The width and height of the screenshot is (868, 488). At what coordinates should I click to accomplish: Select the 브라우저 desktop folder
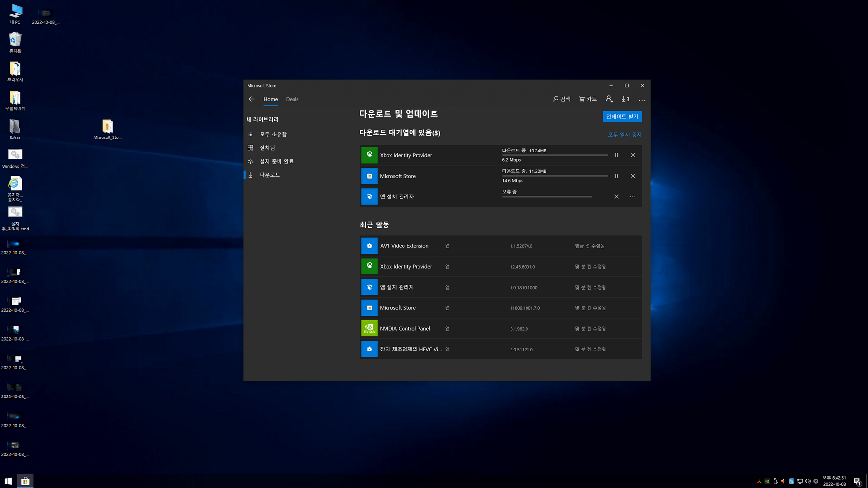coord(15,72)
